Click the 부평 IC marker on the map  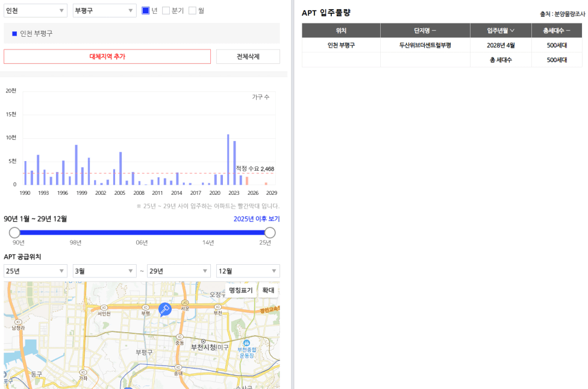pyautogui.click(x=145, y=306)
